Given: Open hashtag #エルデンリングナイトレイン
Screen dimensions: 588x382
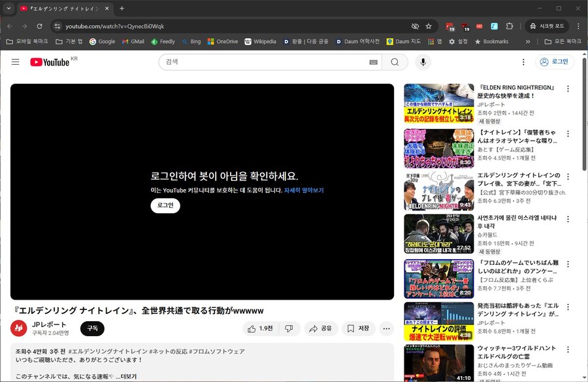Looking at the screenshot, I should pos(108,351).
